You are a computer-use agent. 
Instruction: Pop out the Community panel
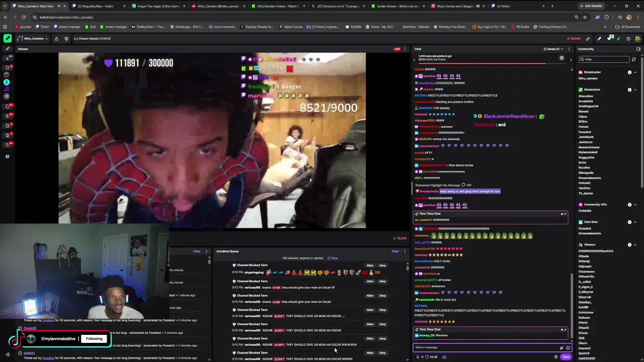pyautogui.click(x=638, y=49)
